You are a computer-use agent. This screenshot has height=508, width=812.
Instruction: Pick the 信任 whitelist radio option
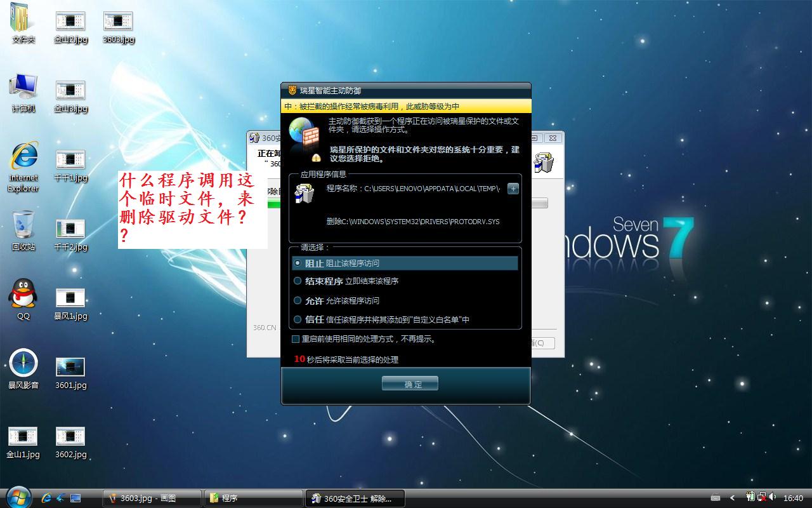coord(298,319)
